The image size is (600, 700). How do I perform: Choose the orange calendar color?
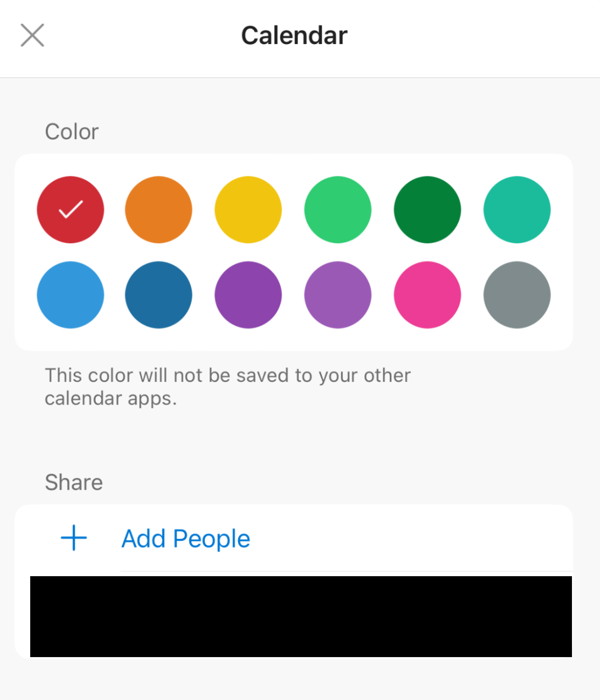tap(158, 210)
